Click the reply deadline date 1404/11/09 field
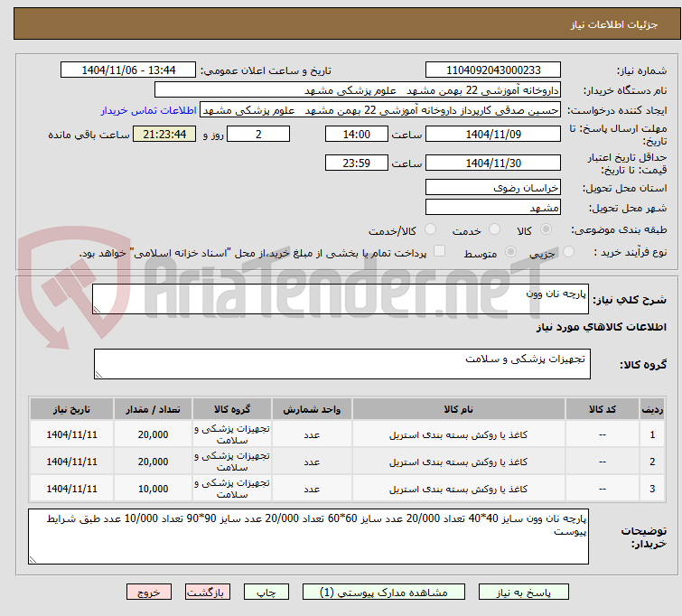Image resolution: width=682 pixels, height=616 pixels. pyautogui.click(x=493, y=134)
